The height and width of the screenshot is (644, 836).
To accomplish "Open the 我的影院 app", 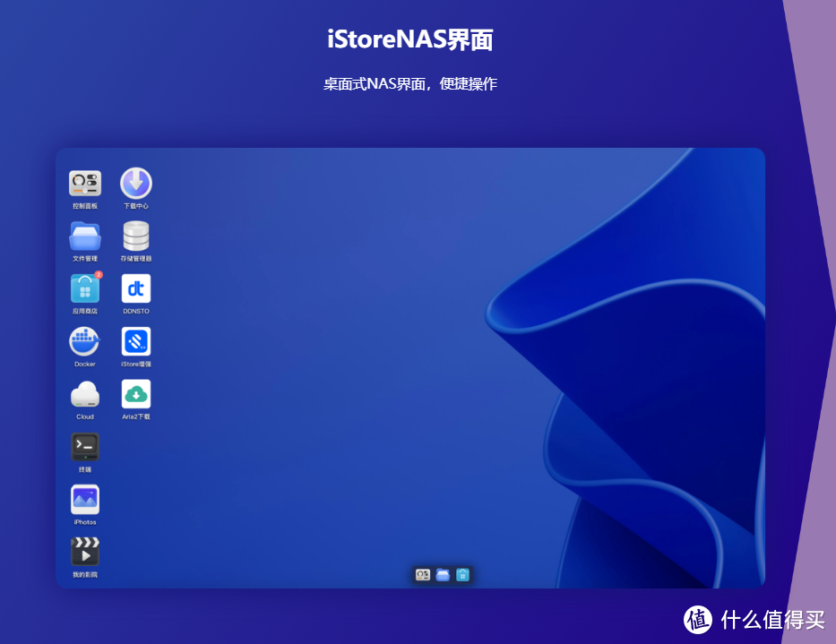I will 85,552.
